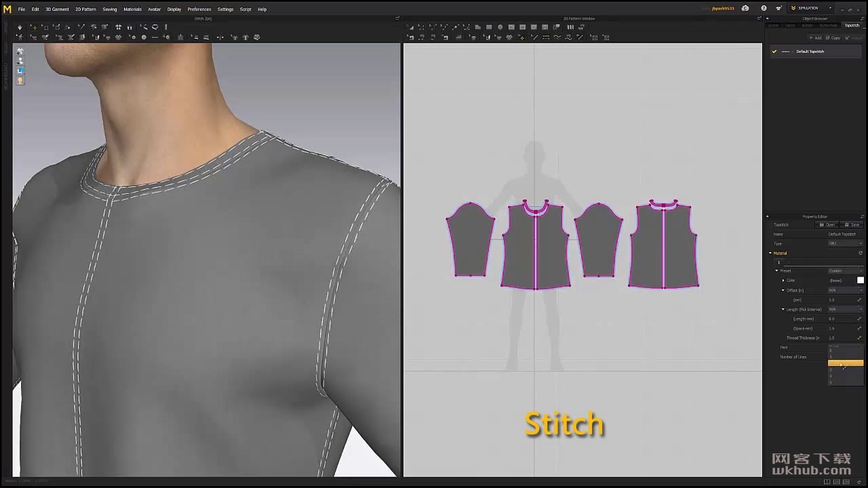
Task: Select the Dart tool in 2D toolbar
Action: point(545,27)
